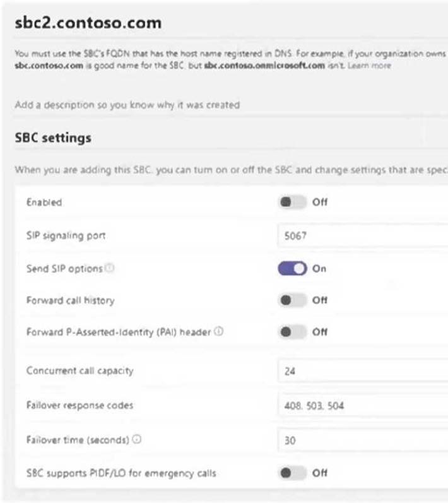Click Failover response codes field
The width and height of the screenshot is (448, 503).
click(363, 405)
